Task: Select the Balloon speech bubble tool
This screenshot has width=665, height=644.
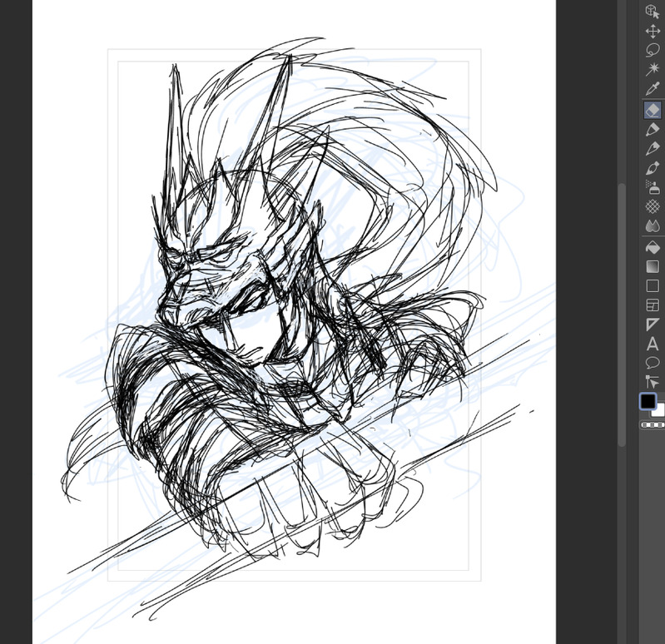Action: [x=653, y=363]
